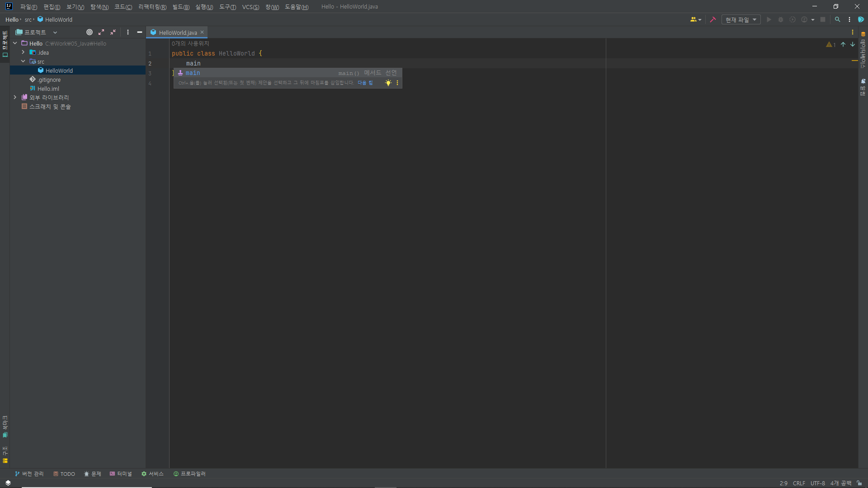Viewport: 868px width, 488px height.
Task: Open the Terminal tool window button
Action: pos(121,474)
